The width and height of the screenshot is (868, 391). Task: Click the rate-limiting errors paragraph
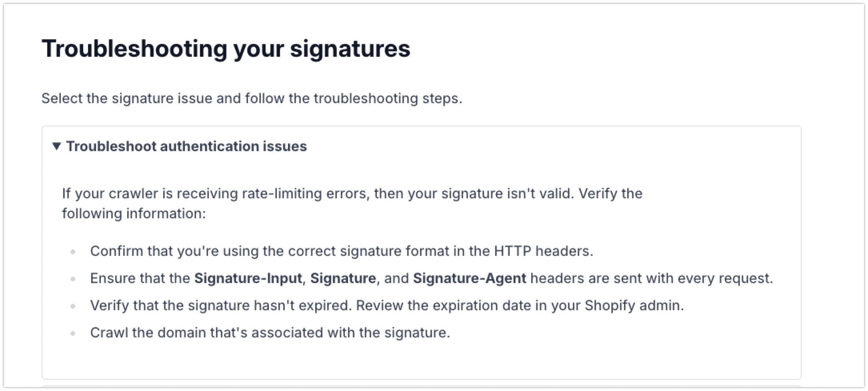[x=352, y=203]
